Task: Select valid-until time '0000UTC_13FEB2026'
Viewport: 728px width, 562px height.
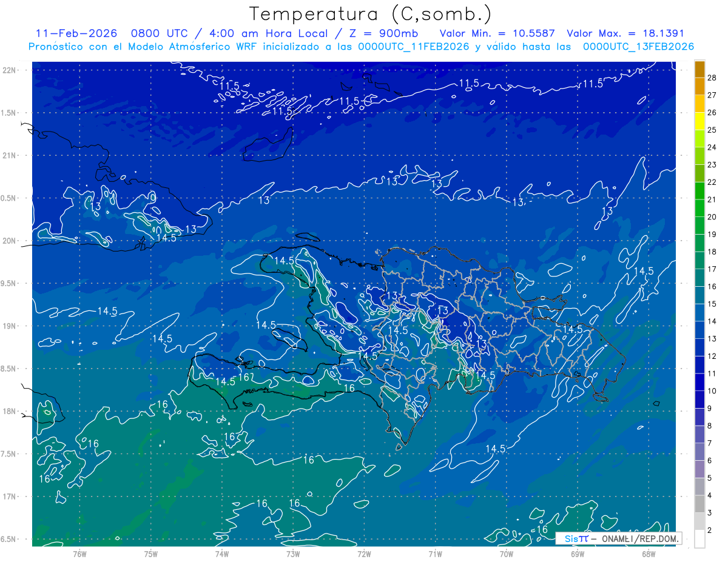Action: pos(638,47)
